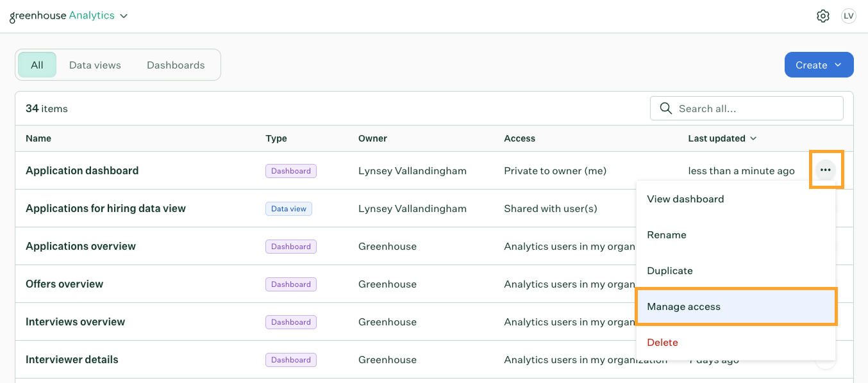The height and width of the screenshot is (383, 868).
Task: Click the Dashboard tag on Application dashboard row
Action: coord(291,171)
